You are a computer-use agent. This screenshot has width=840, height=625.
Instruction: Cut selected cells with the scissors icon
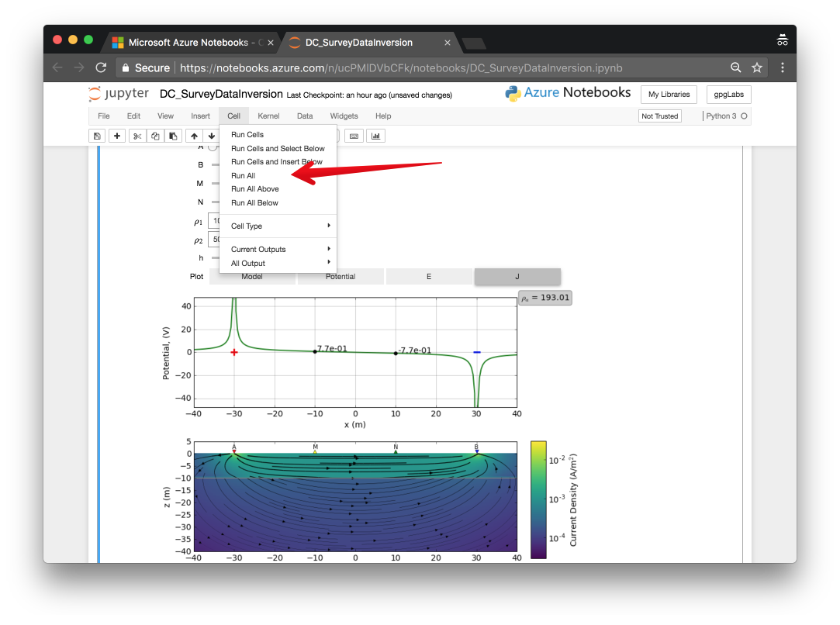[x=137, y=136]
